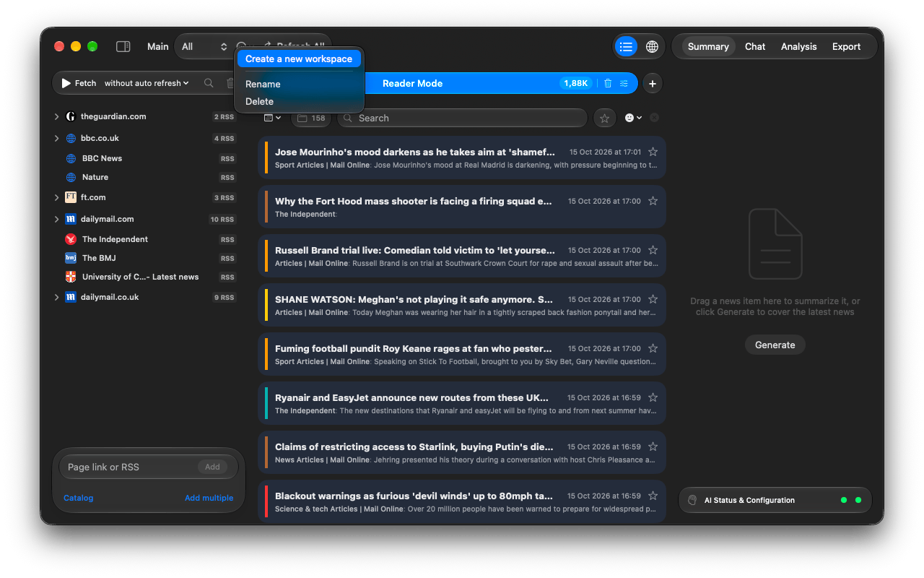Star the Jose Mourinho article
924x578 pixels.
pyautogui.click(x=653, y=152)
